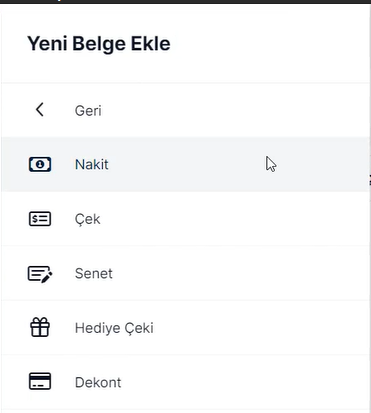Click the Senet note-with-pencil icon
This screenshot has width=371, height=413.
(x=40, y=274)
